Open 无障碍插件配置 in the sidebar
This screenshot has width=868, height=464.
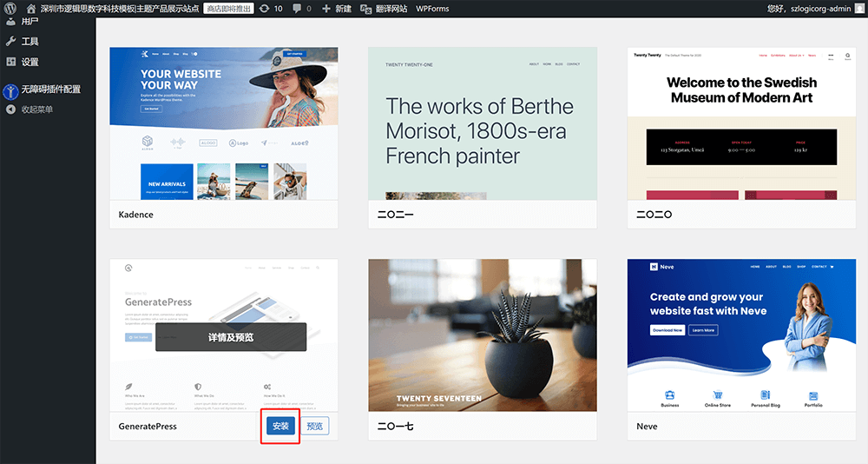pyautogui.click(x=51, y=89)
